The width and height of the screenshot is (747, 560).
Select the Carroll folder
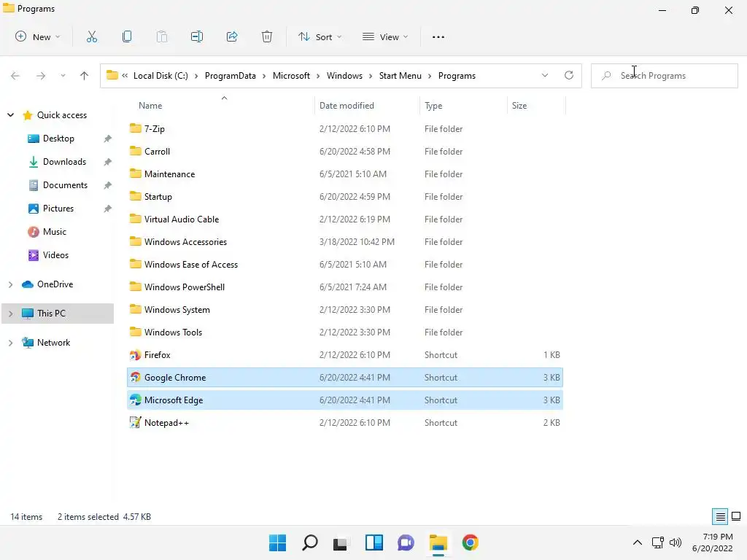pos(345,152)
